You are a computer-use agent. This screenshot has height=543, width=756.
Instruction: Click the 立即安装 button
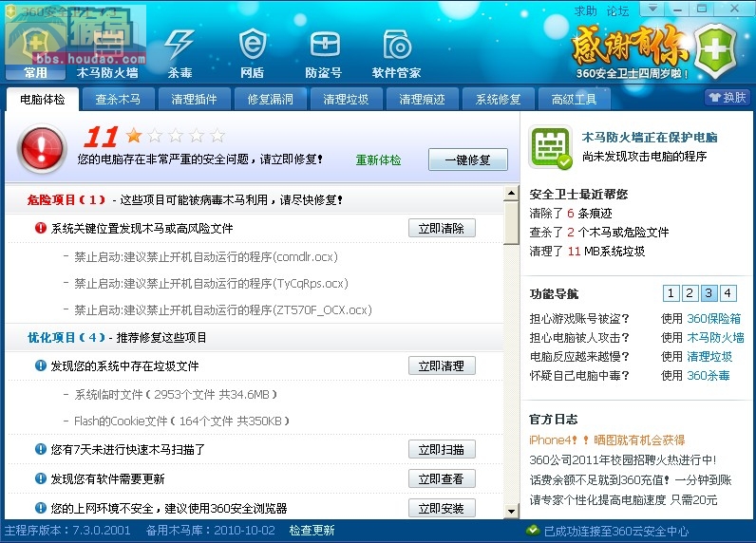click(442, 508)
